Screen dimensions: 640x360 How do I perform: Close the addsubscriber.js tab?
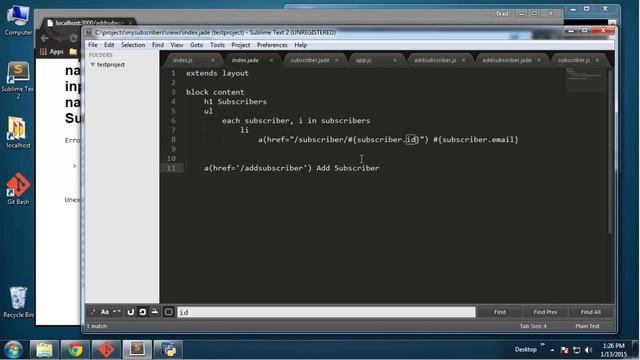click(463, 60)
